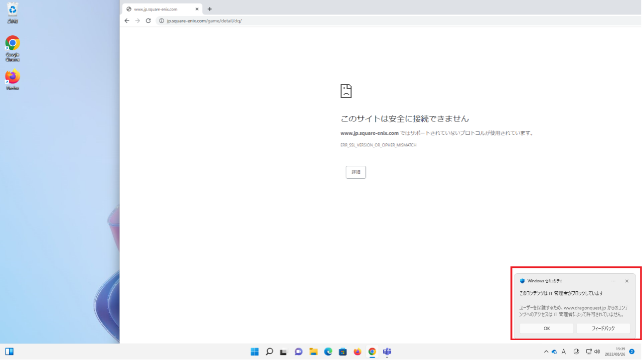Open notification options three-dot menu
Viewport: 644px width, 362px height.
pyautogui.click(x=613, y=281)
